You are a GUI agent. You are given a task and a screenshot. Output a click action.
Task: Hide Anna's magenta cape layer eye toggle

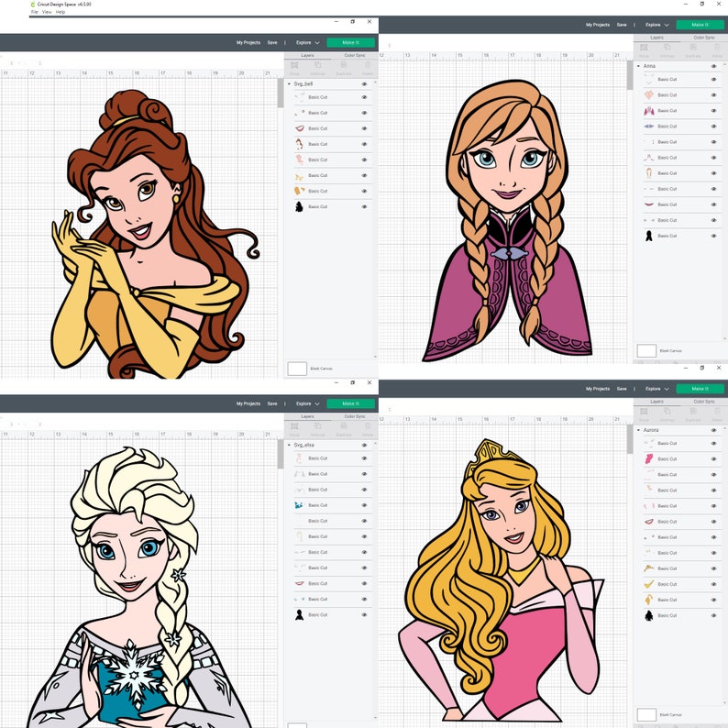coord(714,111)
